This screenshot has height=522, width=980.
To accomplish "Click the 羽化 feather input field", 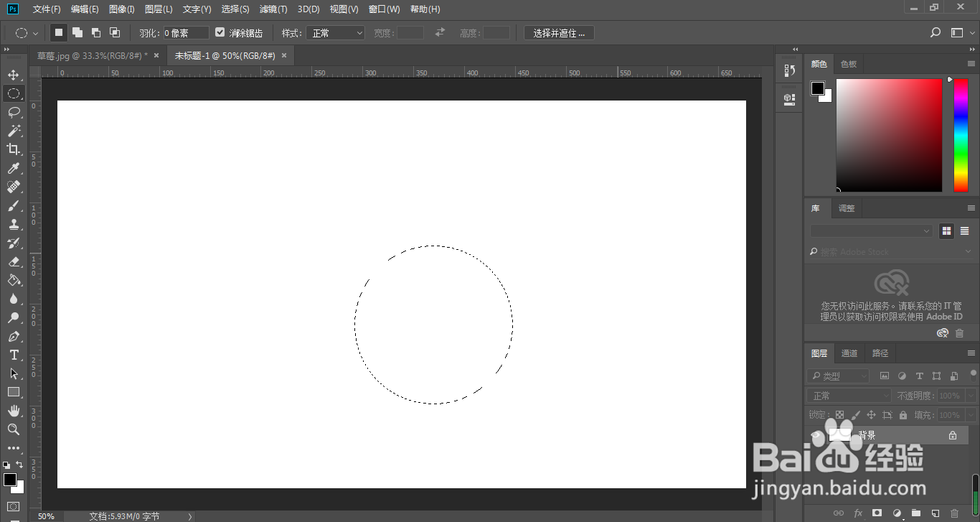I will [187, 33].
